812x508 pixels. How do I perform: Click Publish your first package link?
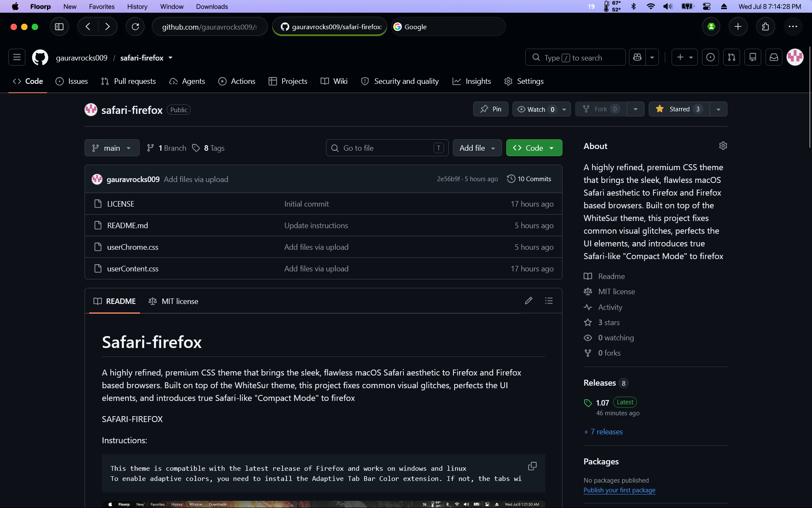pos(619,490)
